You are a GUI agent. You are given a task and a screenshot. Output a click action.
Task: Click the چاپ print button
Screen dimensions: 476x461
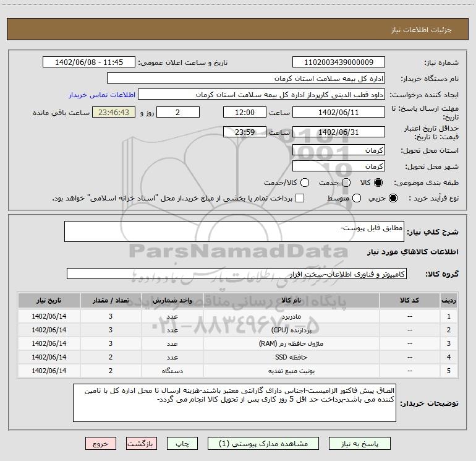(x=182, y=444)
